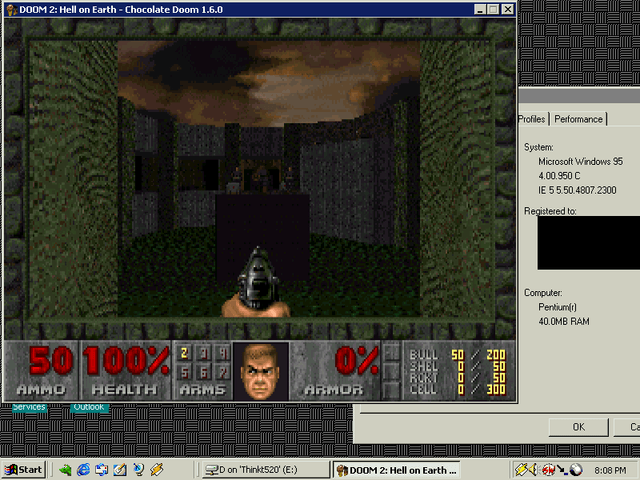Maximize the Chocolate Doom window

[x=493, y=9]
